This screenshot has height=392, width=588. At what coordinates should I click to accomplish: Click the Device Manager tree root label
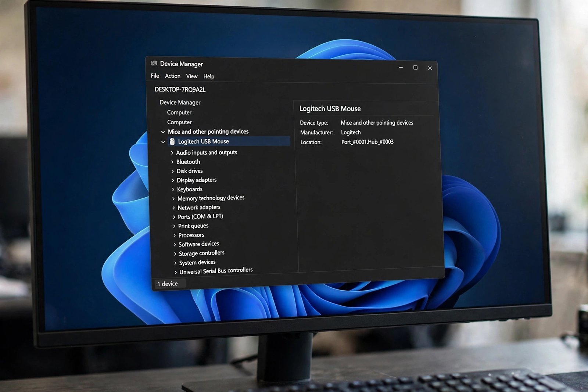pos(180,103)
